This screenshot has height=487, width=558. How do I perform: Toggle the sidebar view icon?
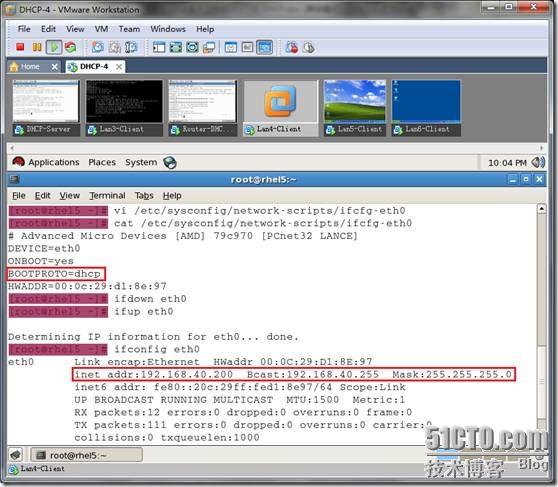(x=159, y=47)
